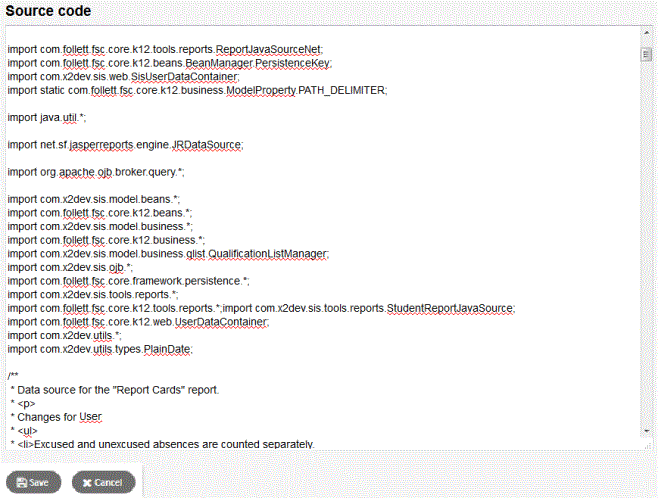Place cursor on PlainDate import line
Screen dimensions: 658x498
coord(99,349)
